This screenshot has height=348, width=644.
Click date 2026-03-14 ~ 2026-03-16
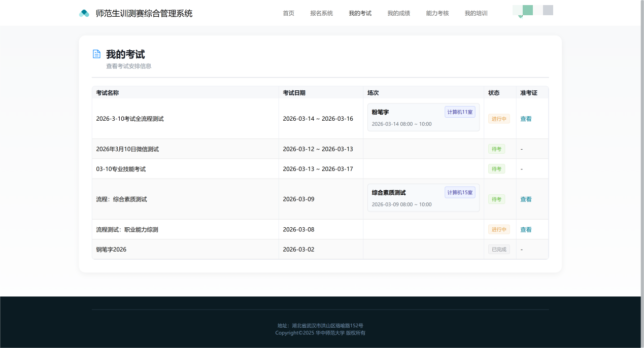318,119
